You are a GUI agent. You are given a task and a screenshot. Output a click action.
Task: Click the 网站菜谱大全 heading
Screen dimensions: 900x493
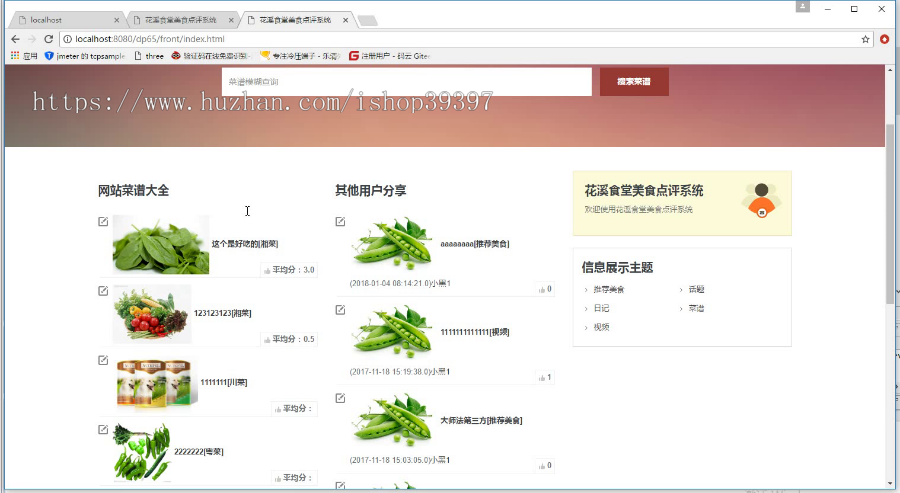(133, 191)
